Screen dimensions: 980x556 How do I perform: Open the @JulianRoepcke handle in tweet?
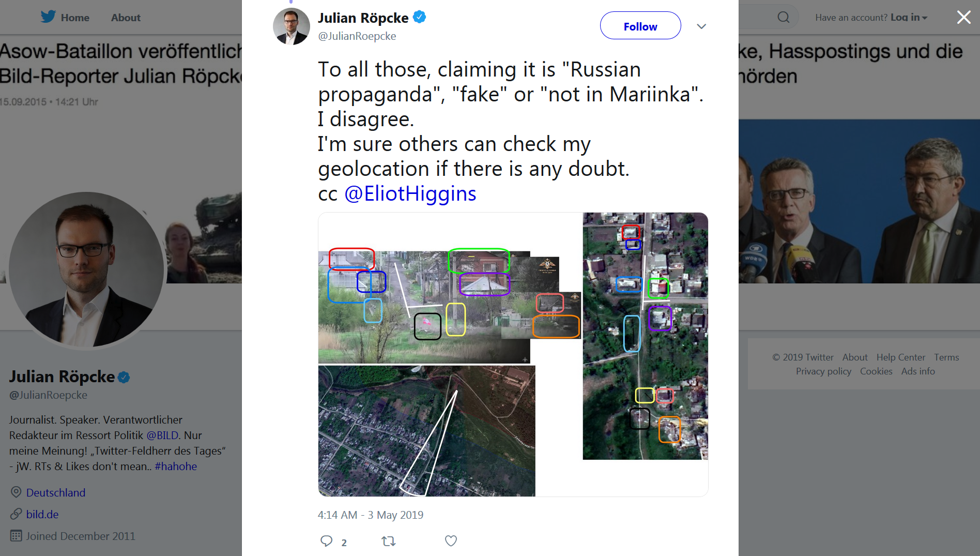[x=357, y=36]
